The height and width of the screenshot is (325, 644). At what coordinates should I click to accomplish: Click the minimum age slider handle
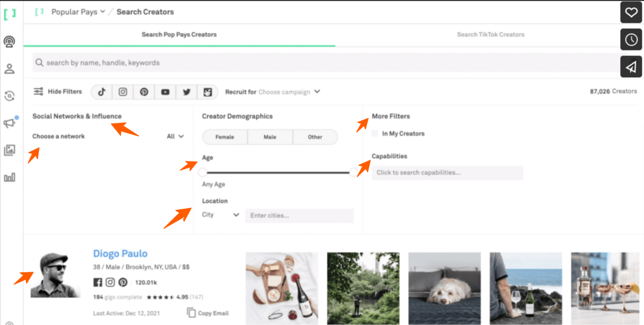point(203,173)
